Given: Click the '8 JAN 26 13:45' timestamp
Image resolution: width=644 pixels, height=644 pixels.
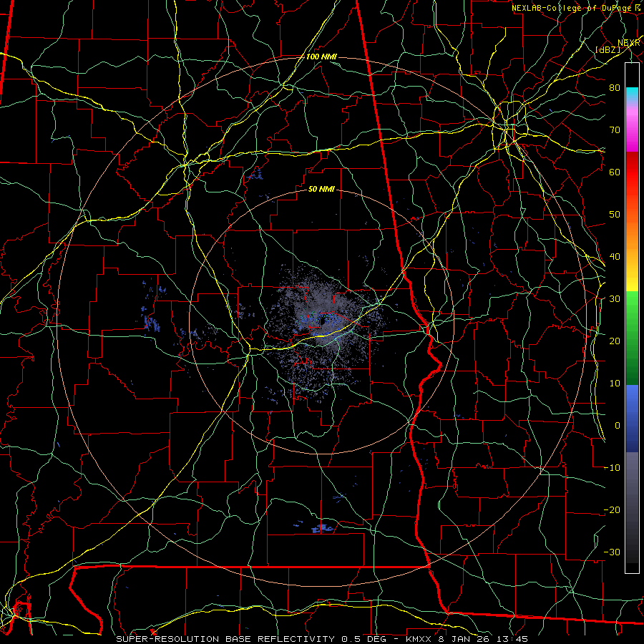Looking at the screenshot, I should 484,639.
